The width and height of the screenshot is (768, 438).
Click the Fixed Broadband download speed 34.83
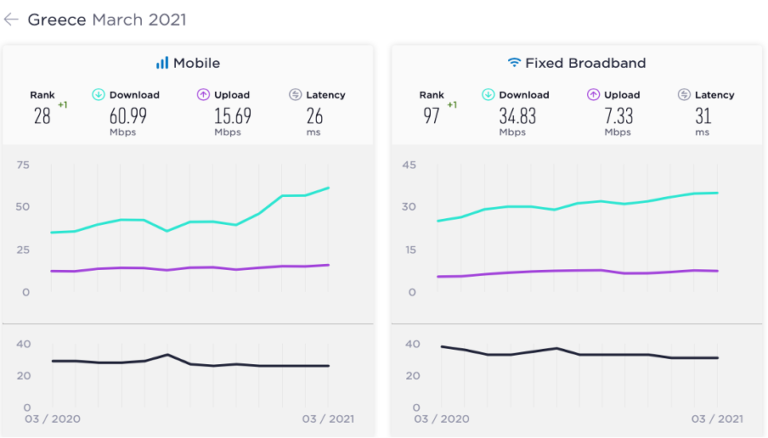(x=518, y=116)
